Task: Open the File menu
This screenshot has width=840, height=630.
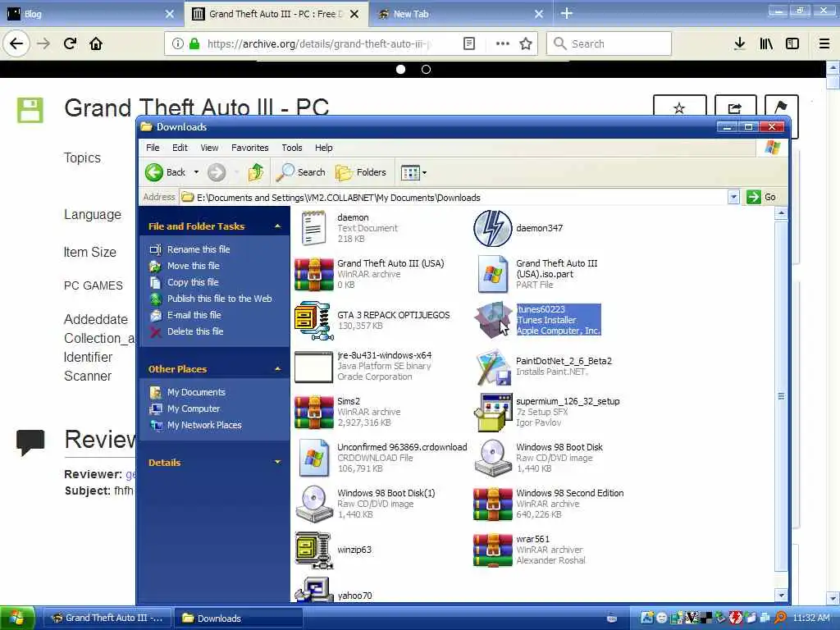Action: tap(153, 148)
